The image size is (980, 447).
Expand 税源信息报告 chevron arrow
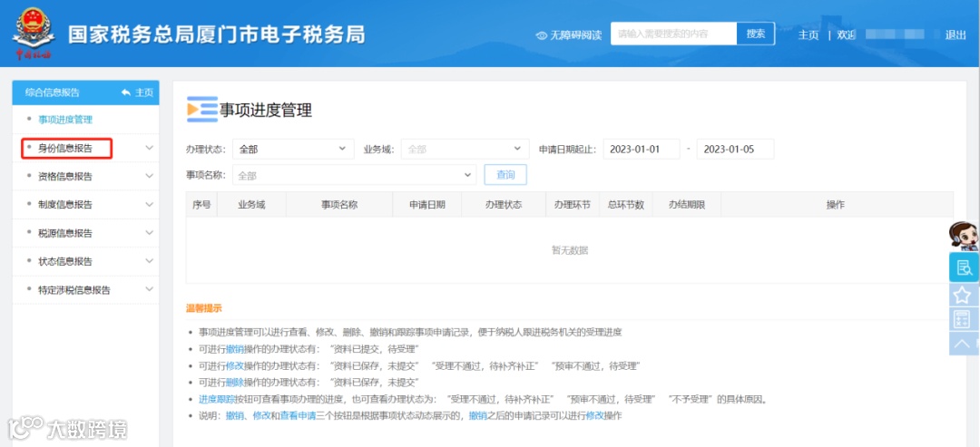click(150, 233)
